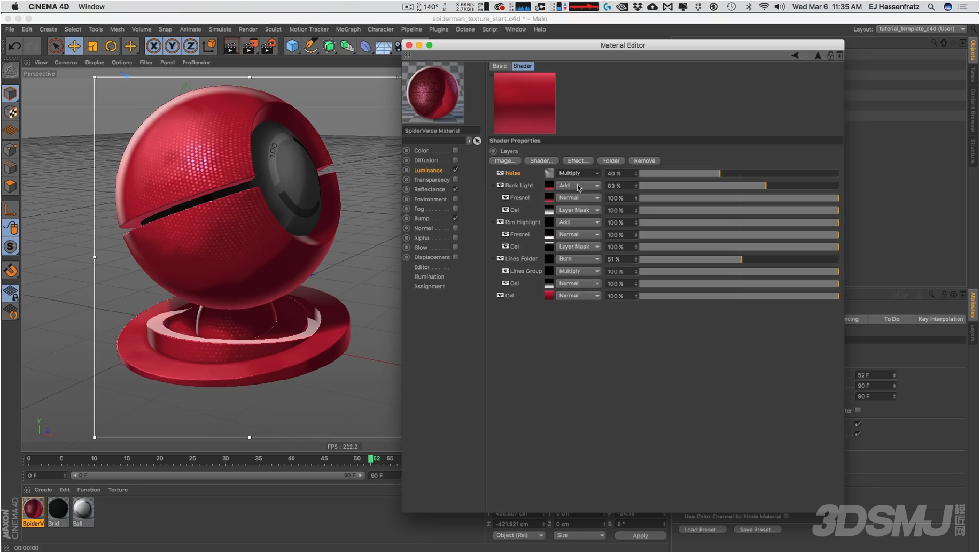This screenshot has width=980, height=553.
Task: Select SpiderV material thumbnail in manager
Action: 33,512
